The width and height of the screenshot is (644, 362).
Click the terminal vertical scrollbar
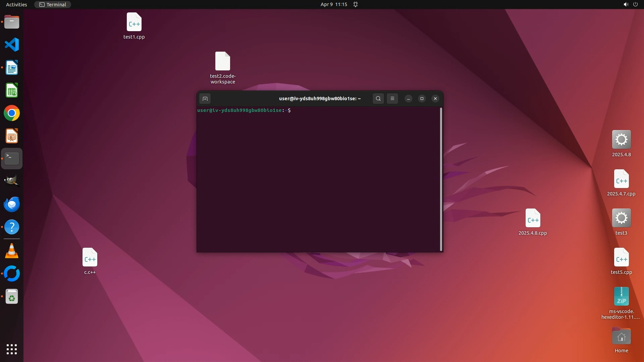click(441, 179)
